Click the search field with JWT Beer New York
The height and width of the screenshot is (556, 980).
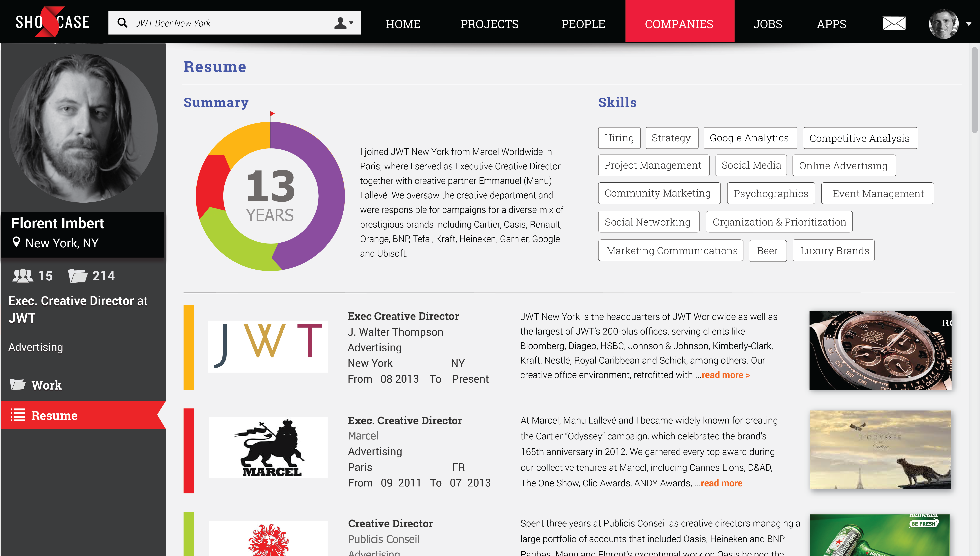click(235, 23)
